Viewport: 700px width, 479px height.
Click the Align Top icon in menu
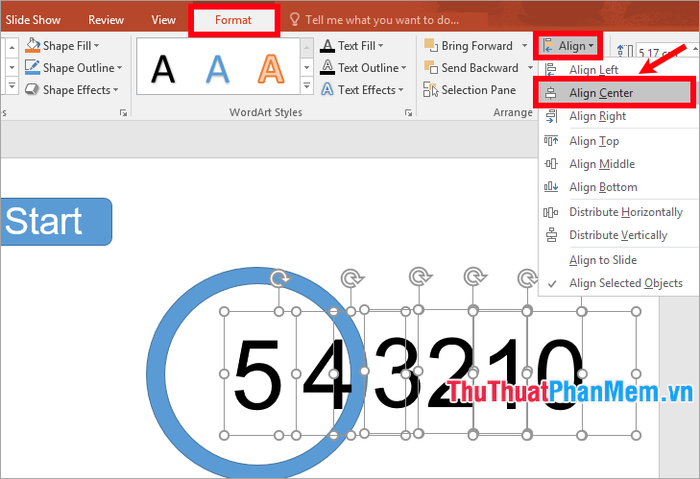click(551, 141)
